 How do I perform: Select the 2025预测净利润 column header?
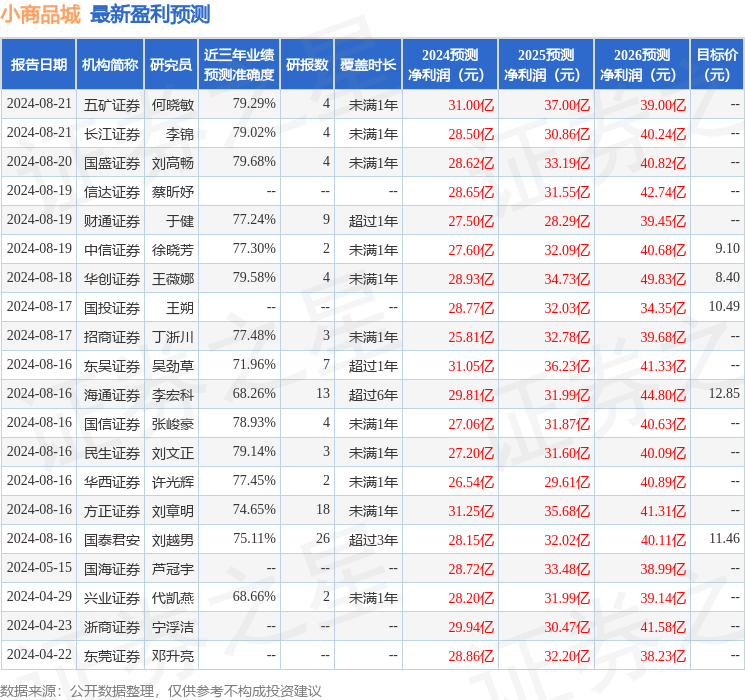(x=546, y=65)
